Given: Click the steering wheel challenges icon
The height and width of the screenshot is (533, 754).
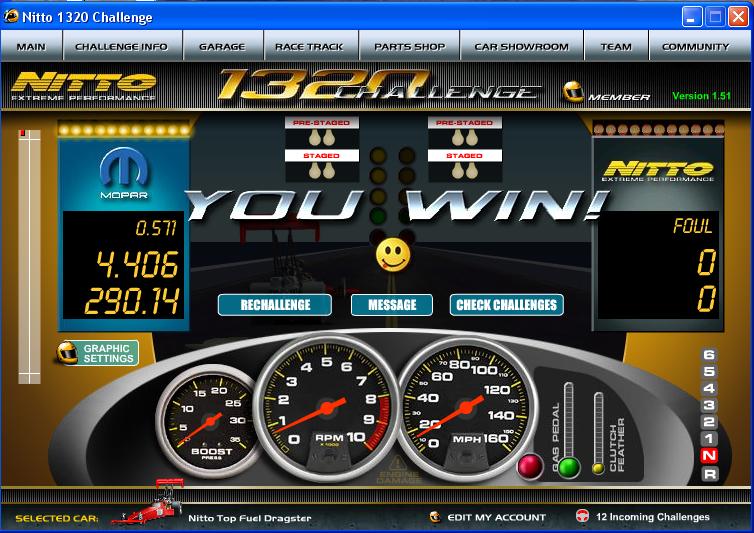Looking at the screenshot, I should tap(583, 516).
